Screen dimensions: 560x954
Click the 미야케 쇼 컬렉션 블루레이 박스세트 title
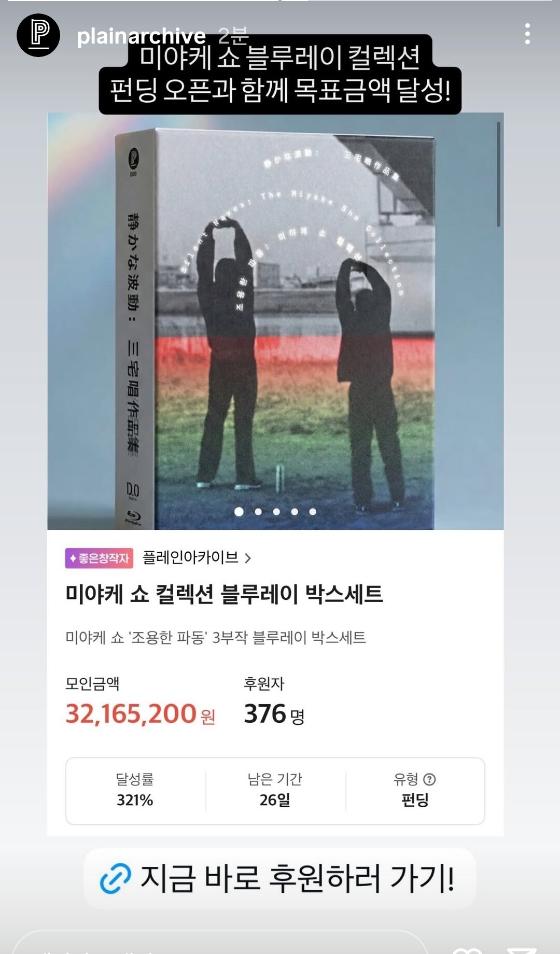tap(224, 594)
